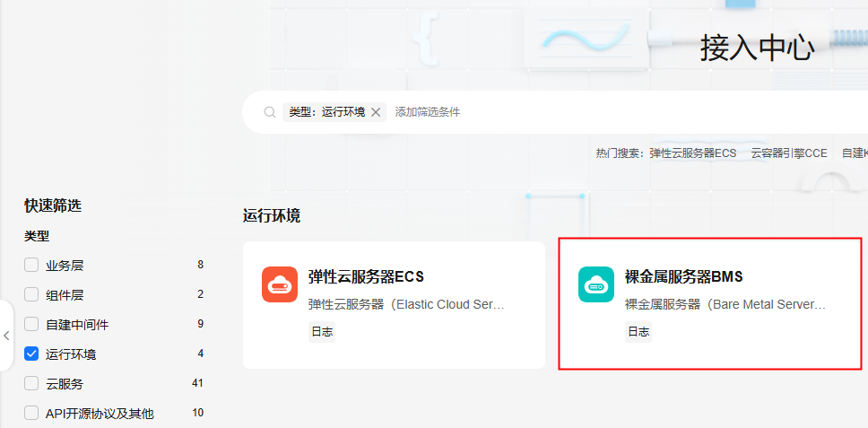Click hot search 弹性云服务器ECS
This screenshot has height=428, width=868.
pos(693,153)
